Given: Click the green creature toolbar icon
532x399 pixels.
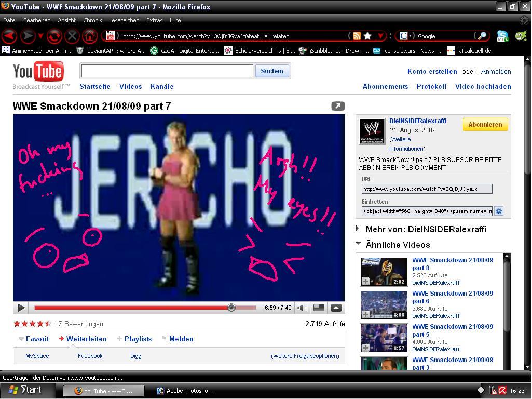Looking at the screenshot, I should point(521,36).
